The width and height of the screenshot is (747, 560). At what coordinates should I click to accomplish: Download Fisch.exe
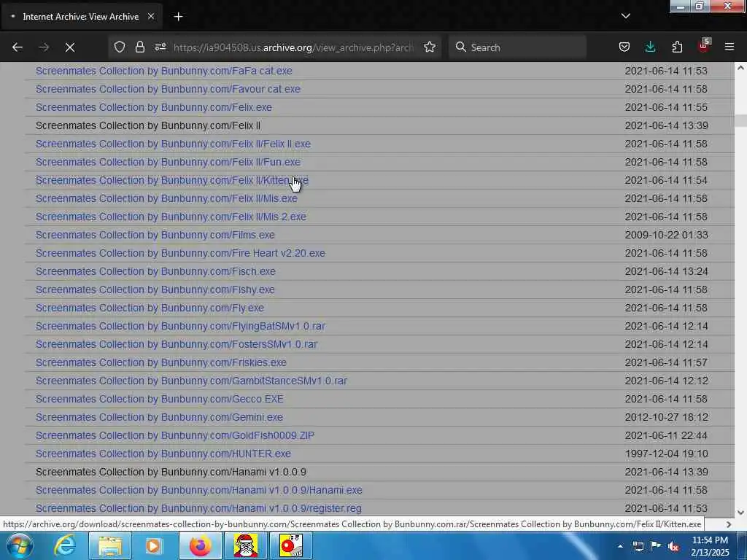(x=156, y=271)
